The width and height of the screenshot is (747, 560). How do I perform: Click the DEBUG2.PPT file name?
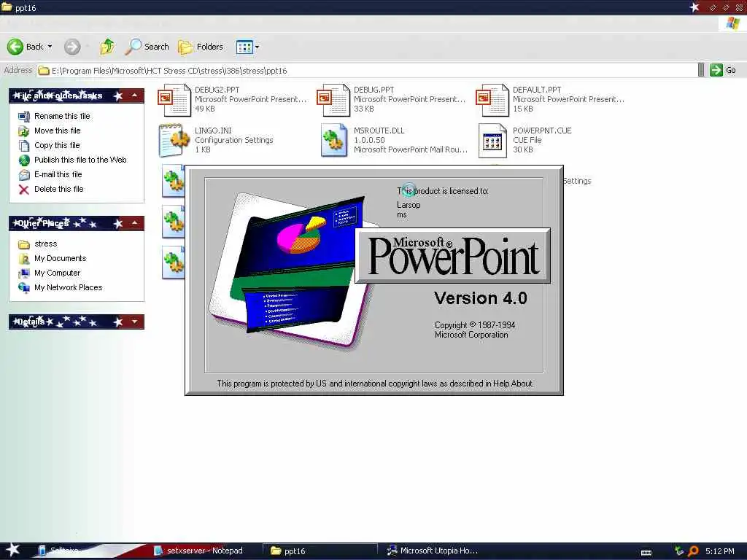pyautogui.click(x=217, y=90)
